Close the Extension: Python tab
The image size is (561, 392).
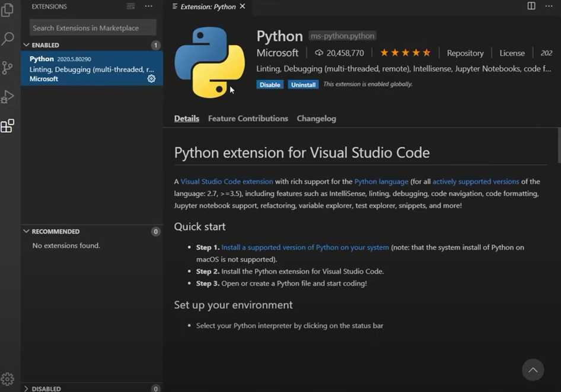pyautogui.click(x=243, y=7)
